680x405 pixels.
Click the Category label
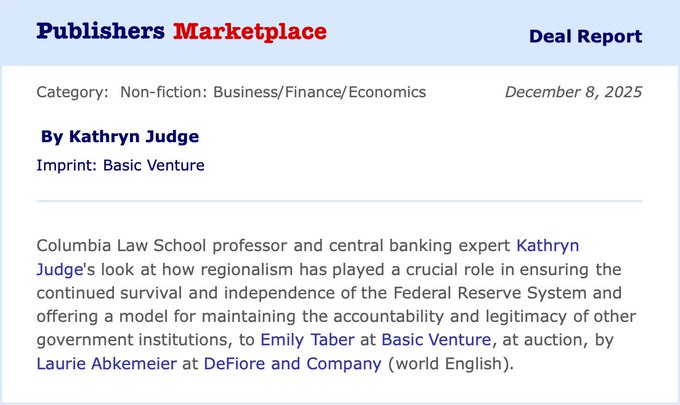72,92
